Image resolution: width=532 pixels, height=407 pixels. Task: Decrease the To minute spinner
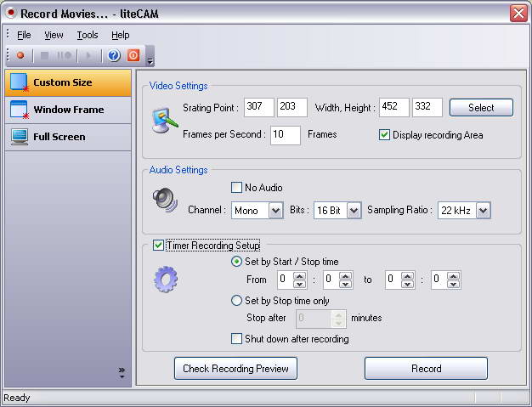pos(454,284)
